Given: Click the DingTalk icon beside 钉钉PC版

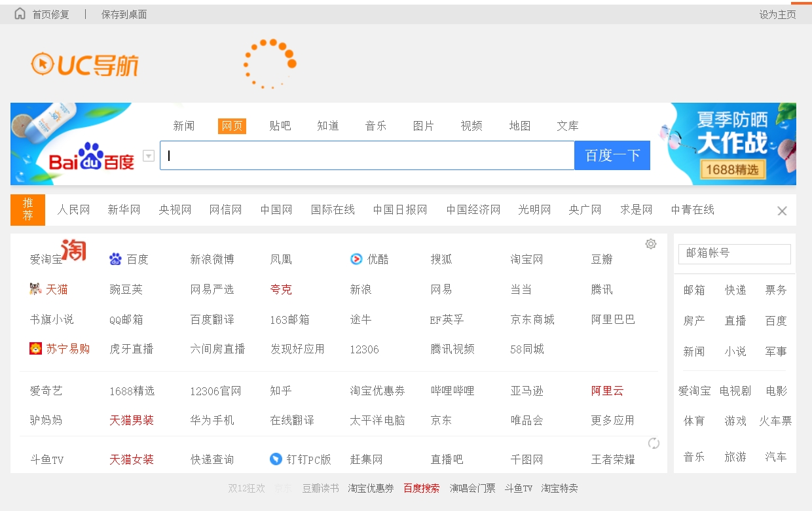Looking at the screenshot, I should pos(276,459).
